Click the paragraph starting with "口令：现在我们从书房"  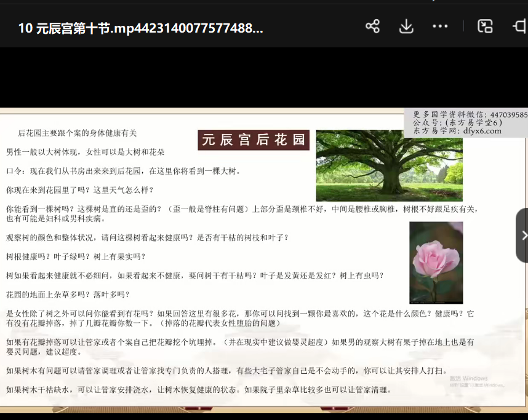pyautogui.click(x=123, y=171)
